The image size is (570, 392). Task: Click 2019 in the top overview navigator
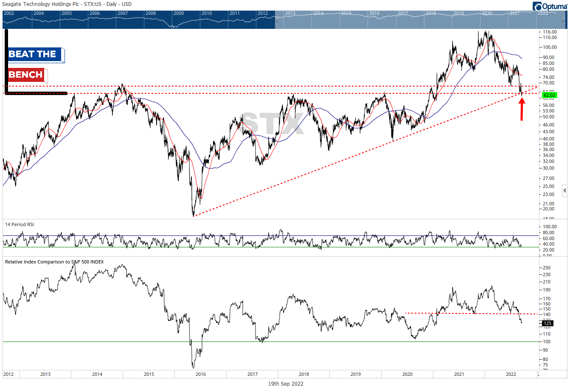[x=459, y=13]
